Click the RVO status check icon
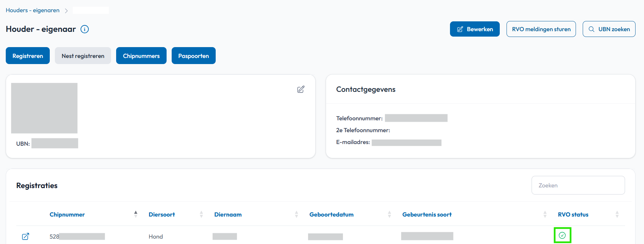 (x=562, y=235)
